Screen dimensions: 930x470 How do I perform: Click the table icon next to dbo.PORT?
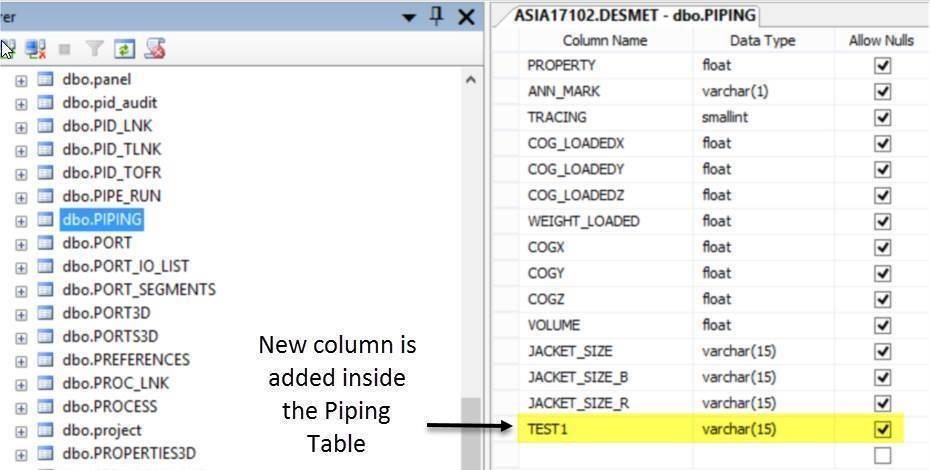[x=45, y=243]
